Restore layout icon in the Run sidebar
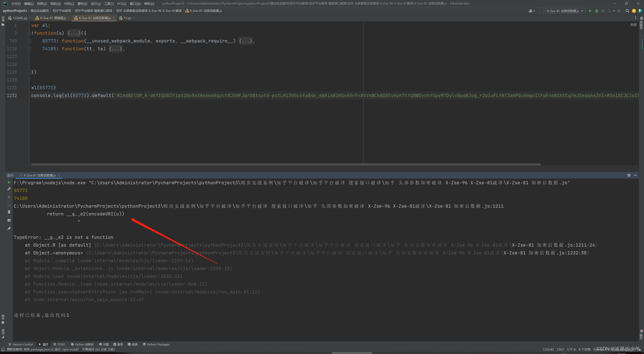The height and width of the screenshot is (354, 644). (x=9, y=220)
